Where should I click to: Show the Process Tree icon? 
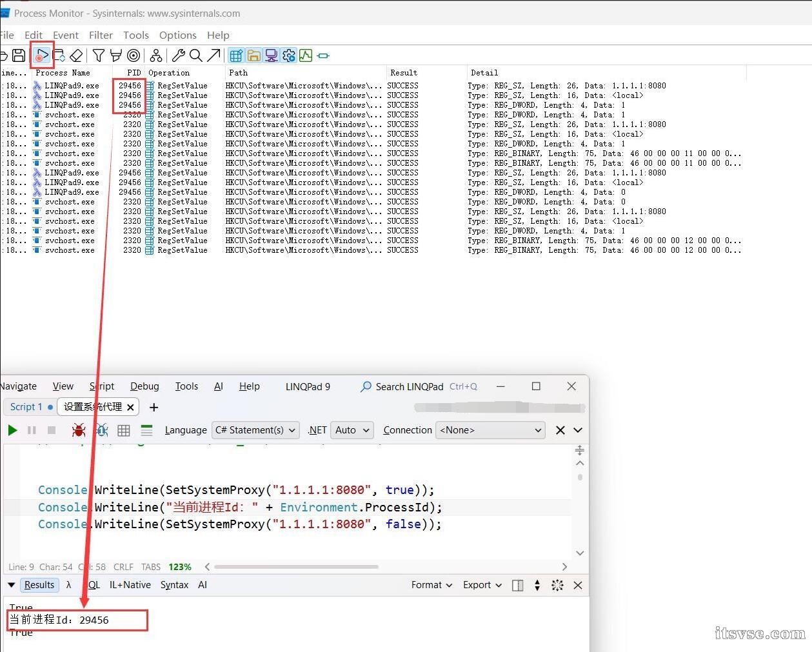(x=156, y=55)
